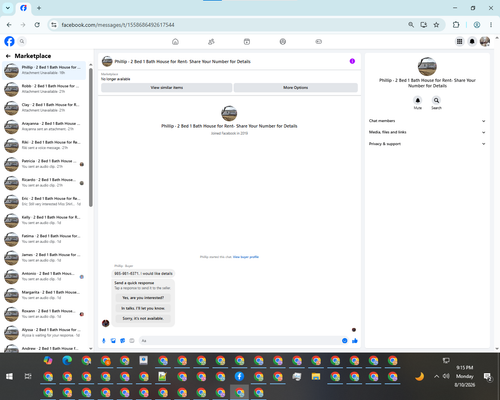Click the chat list vertical scrollbar

[x=91, y=137]
